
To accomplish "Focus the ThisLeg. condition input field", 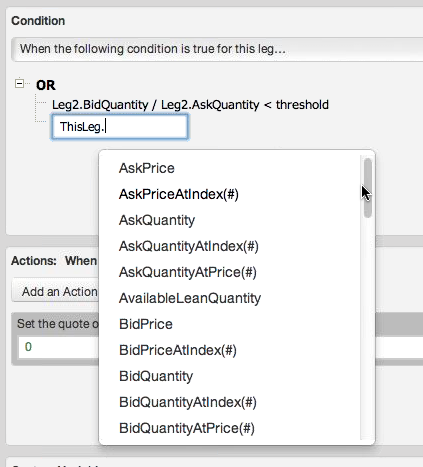I will click(x=120, y=127).
